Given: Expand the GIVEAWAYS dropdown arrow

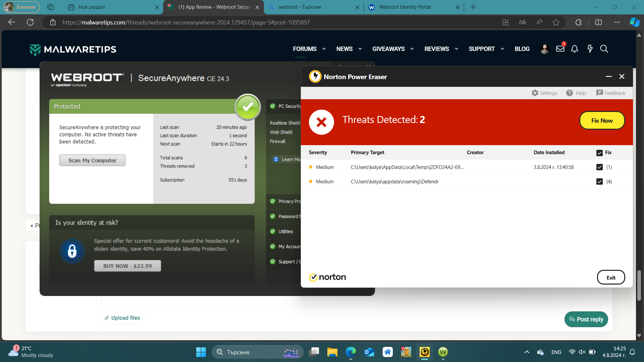Looking at the screenshot, I should [412, 49].
